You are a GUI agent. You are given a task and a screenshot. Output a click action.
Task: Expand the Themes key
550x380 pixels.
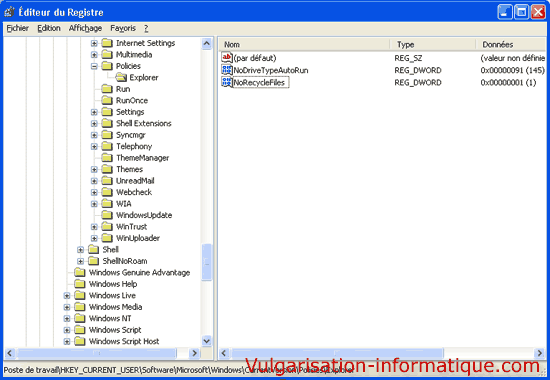94,169
